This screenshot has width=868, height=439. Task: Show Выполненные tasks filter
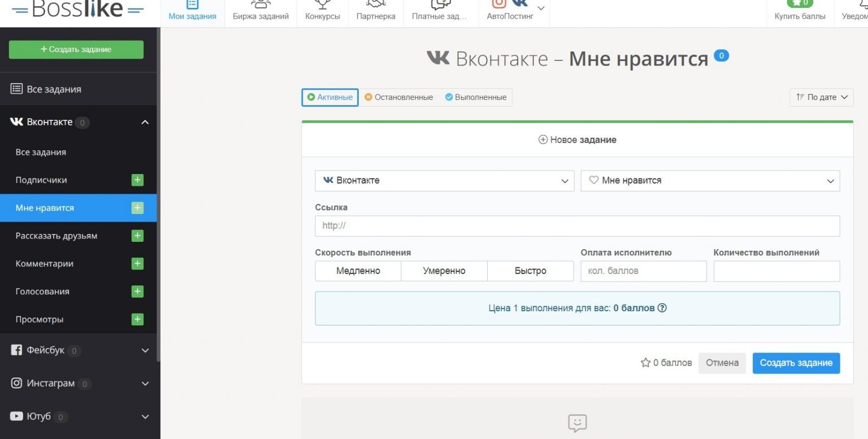(x=475, y=97)
